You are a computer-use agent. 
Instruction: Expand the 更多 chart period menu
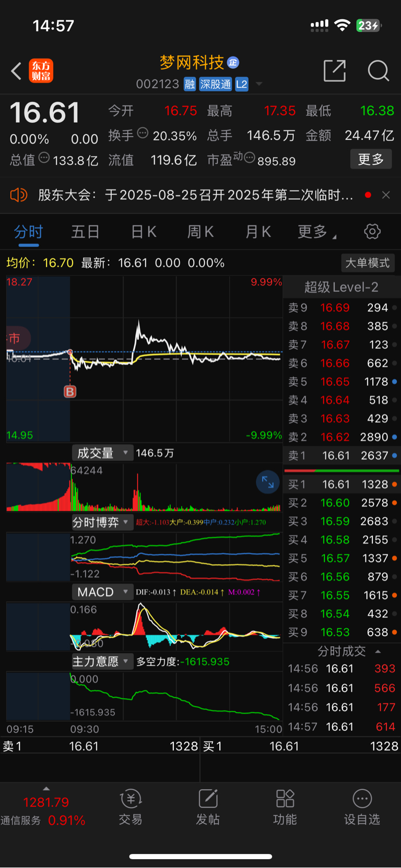pos(316,232)
